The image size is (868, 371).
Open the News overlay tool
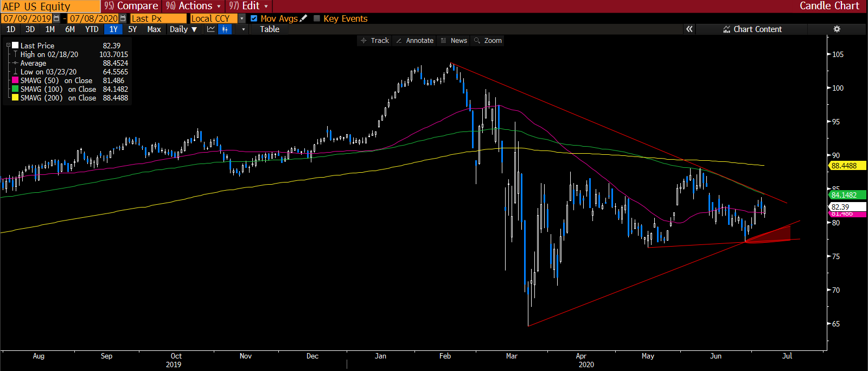pos(454,41)
